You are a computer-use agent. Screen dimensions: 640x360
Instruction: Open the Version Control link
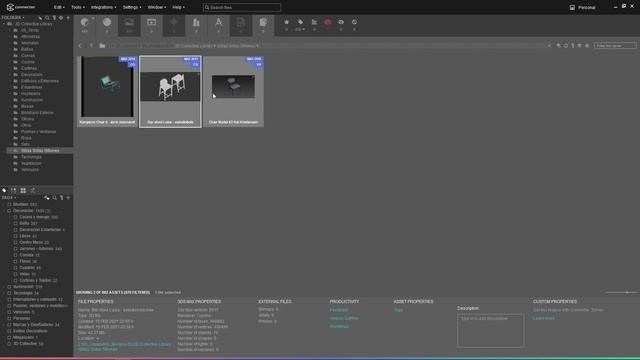(344, 318)
